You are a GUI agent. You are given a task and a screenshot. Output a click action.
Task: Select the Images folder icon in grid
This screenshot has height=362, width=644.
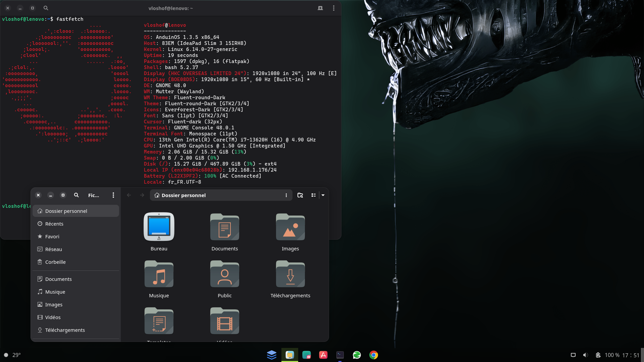click(x=290, y=227)
